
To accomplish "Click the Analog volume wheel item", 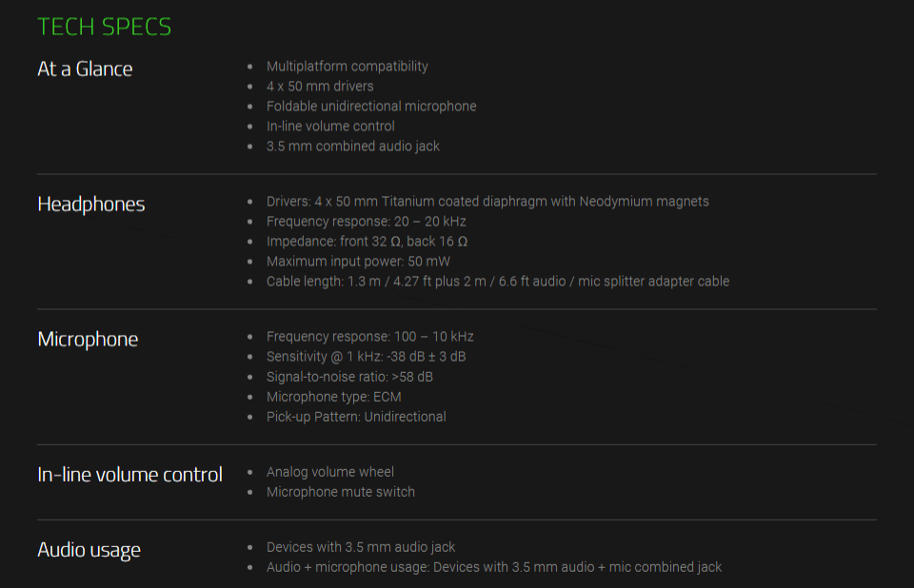I will pyautogui.click(x=330, y=472).
